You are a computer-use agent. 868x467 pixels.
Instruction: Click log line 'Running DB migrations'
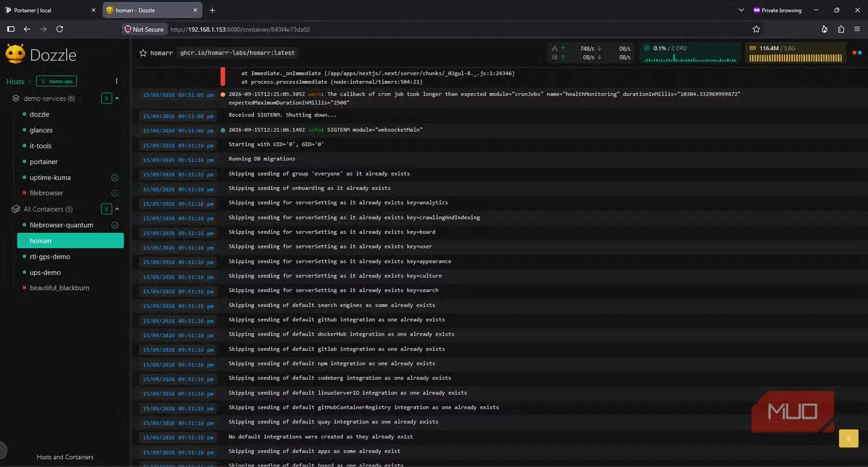click(262, 159)
